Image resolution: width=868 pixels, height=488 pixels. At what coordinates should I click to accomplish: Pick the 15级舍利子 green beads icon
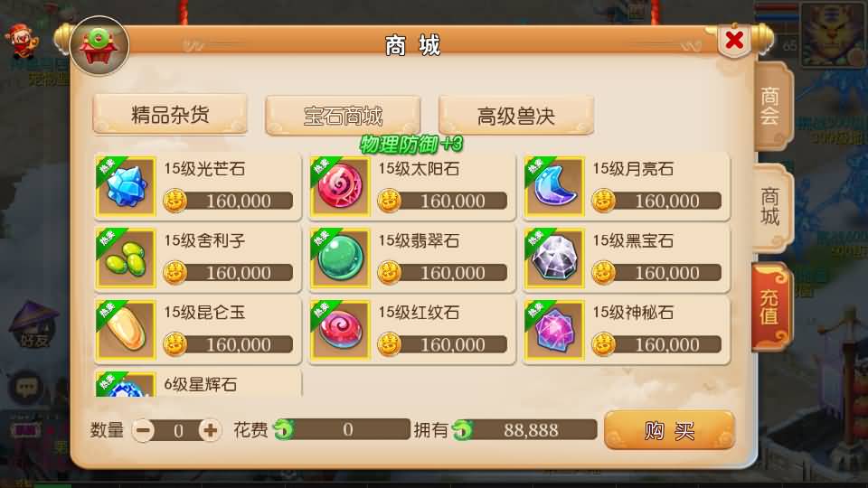126,258
